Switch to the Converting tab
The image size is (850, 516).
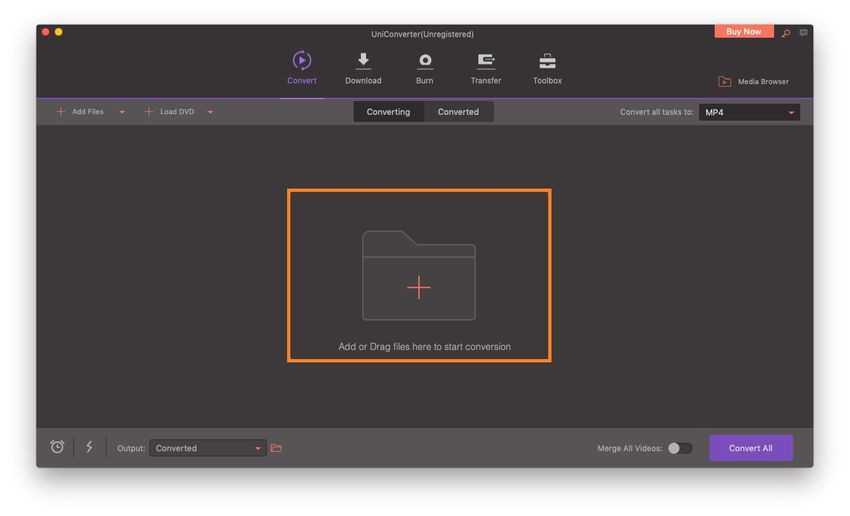point(388,112)
